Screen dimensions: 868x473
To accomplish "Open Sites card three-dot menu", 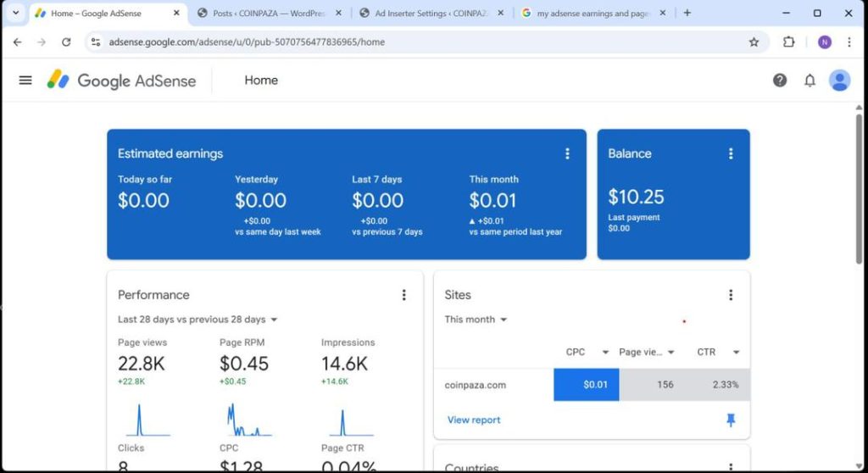I will (731, 295).
